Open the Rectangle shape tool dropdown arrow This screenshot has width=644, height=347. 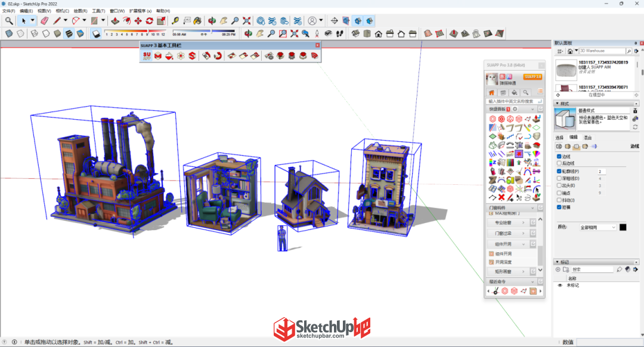click(x=103, y=20)
